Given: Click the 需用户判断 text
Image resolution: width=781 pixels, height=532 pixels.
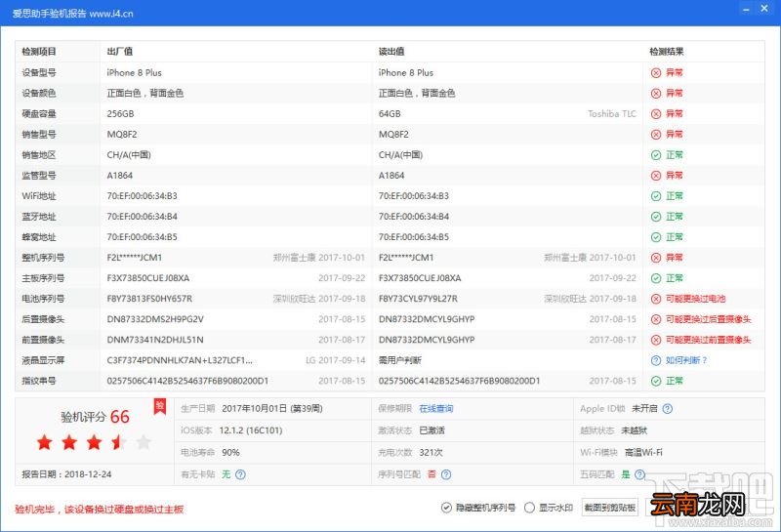Looking at the screenshot, I should click(x=400, y=360).
